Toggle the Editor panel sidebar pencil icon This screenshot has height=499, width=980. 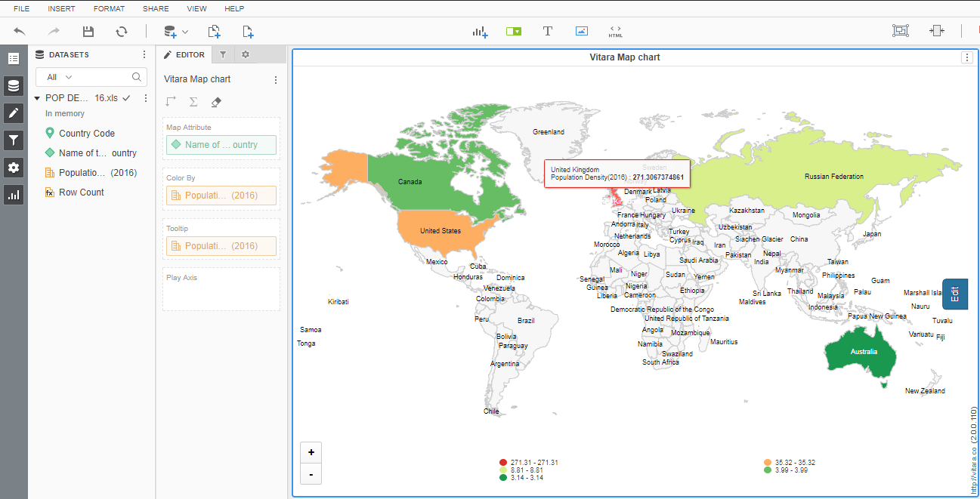[x=14, y=113]
